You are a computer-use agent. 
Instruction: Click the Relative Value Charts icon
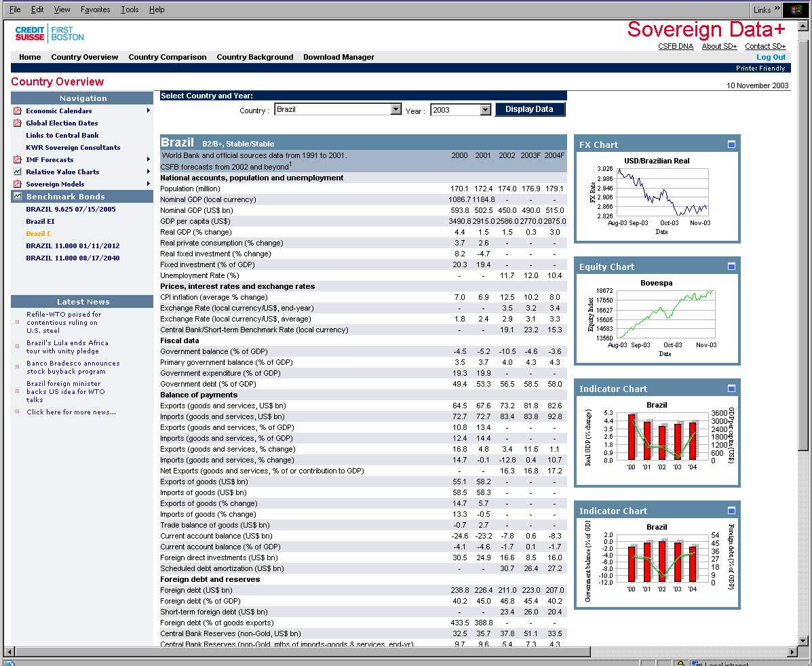18,172
